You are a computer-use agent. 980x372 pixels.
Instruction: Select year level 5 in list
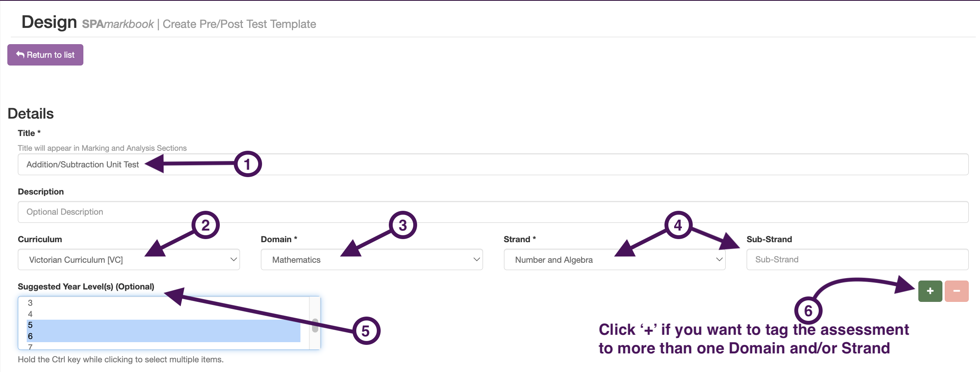pos(30,325)
